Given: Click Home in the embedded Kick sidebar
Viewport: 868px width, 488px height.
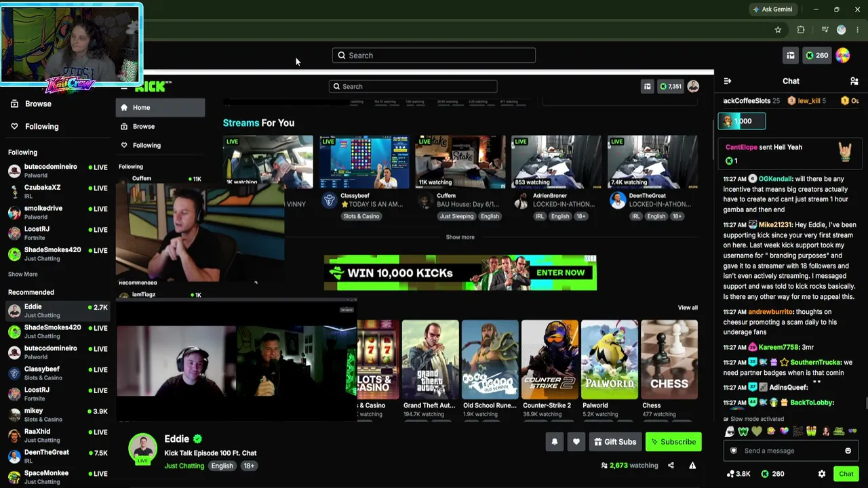Looking at the screenshot, I should 161,107.
